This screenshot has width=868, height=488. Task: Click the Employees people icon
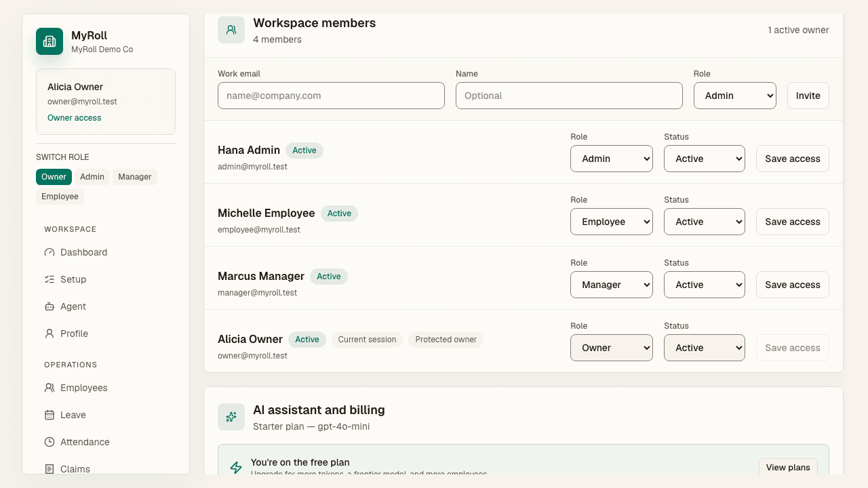click(x=50, y=388)
